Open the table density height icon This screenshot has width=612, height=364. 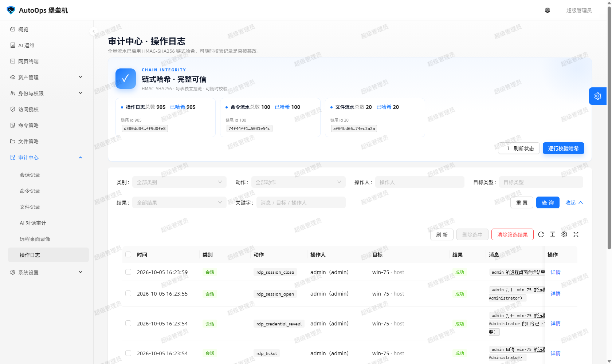[553, 234]
